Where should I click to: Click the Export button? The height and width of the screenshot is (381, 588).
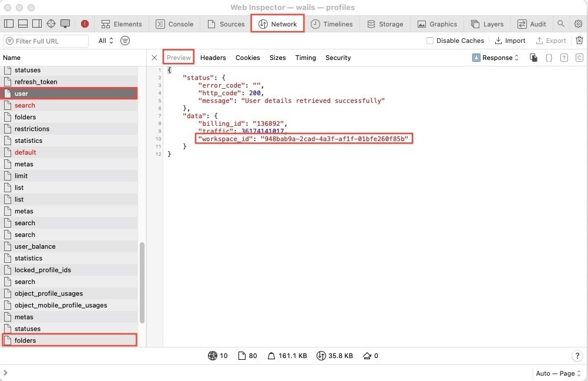click(x=551, y=41)
